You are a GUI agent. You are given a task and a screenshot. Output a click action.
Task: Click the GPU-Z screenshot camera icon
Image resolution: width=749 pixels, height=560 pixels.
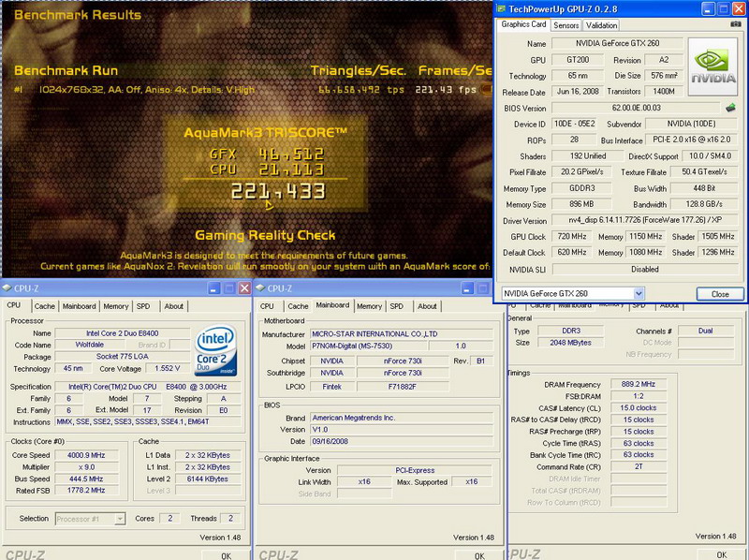point(736,24)
